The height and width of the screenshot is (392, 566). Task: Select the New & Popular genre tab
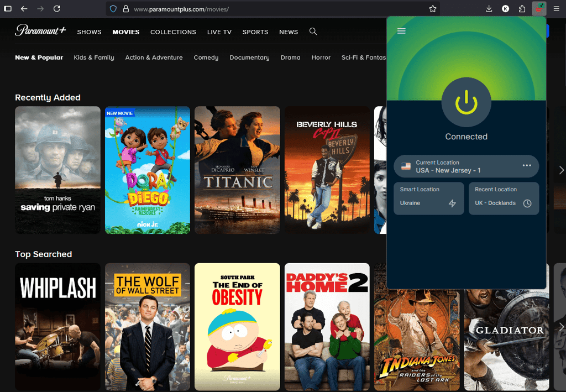[x=39, y=58]
